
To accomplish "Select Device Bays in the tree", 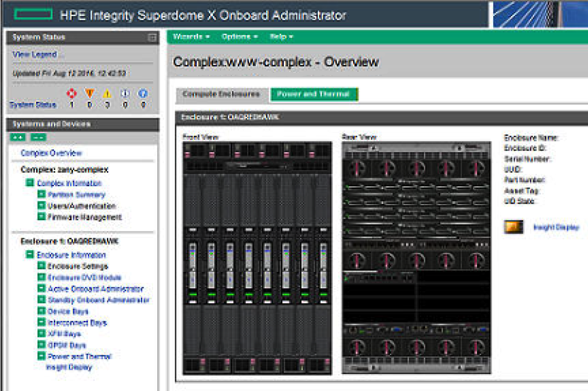I will click(68, 312).
